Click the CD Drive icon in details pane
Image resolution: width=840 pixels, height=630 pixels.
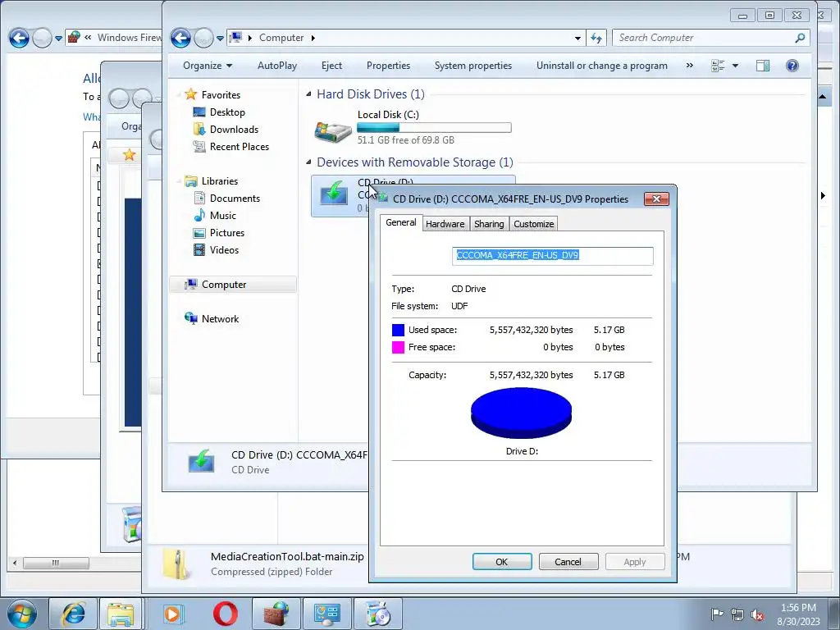(202, 463)
